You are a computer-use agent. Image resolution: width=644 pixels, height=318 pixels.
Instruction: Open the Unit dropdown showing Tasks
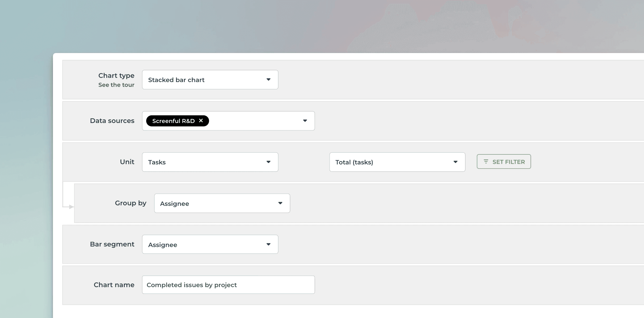coord(209,162)
